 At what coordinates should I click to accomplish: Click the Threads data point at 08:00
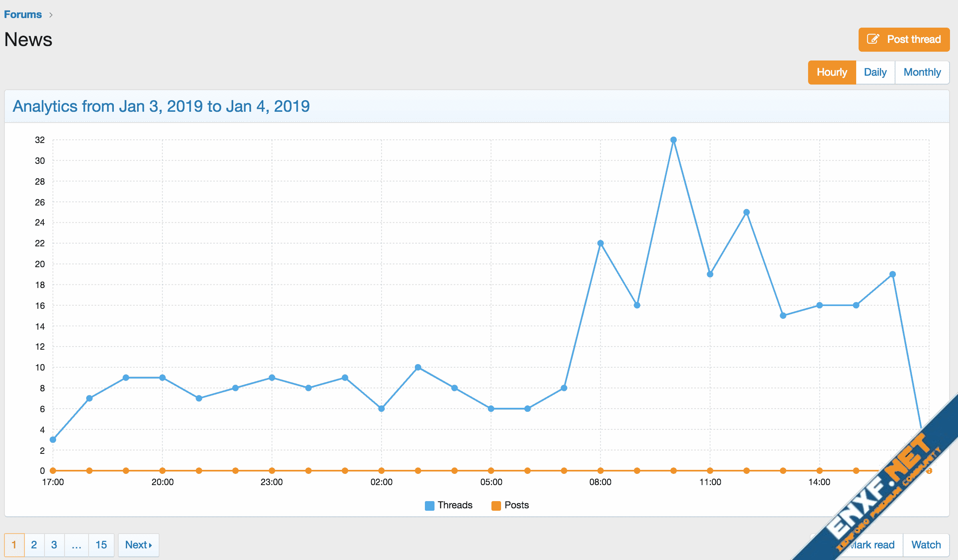point(600,243)
